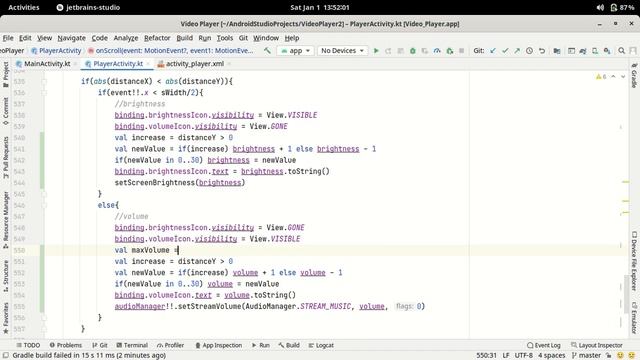The image size is (640, 360).
Task: Run the app with green play button
Action: coord(376,51)
